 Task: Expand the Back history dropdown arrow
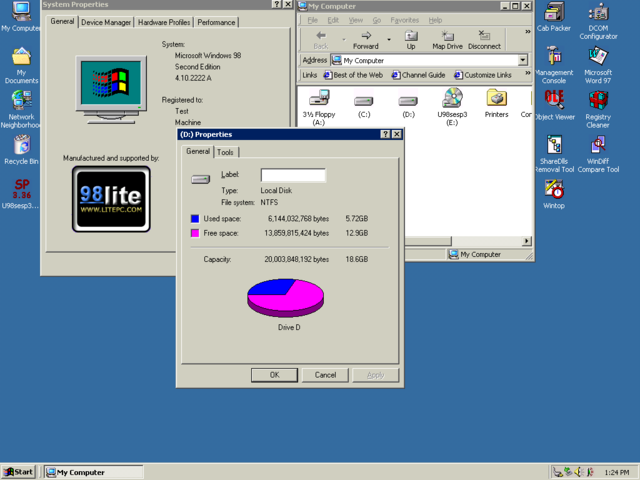tap(344, 40)
